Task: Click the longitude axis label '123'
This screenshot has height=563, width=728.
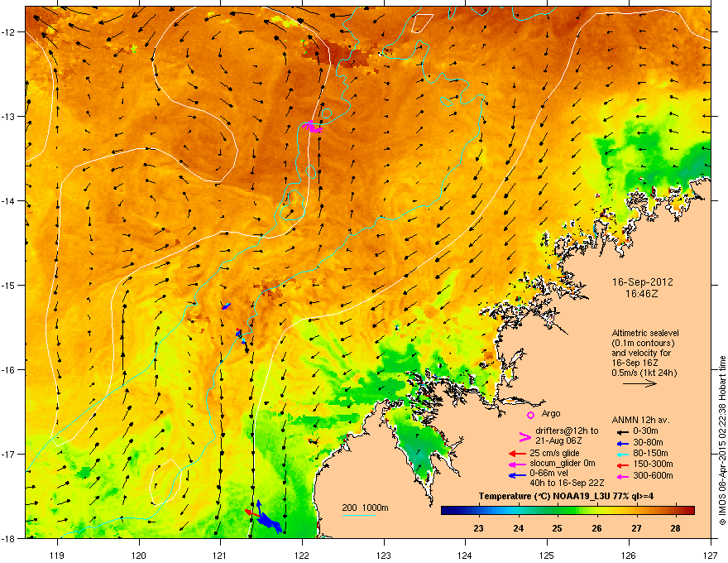Action: tap(384, 555)
